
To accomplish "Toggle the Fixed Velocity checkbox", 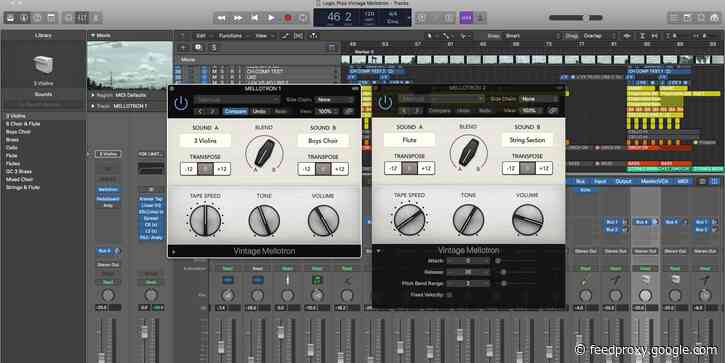I will [x=449, y=295].
